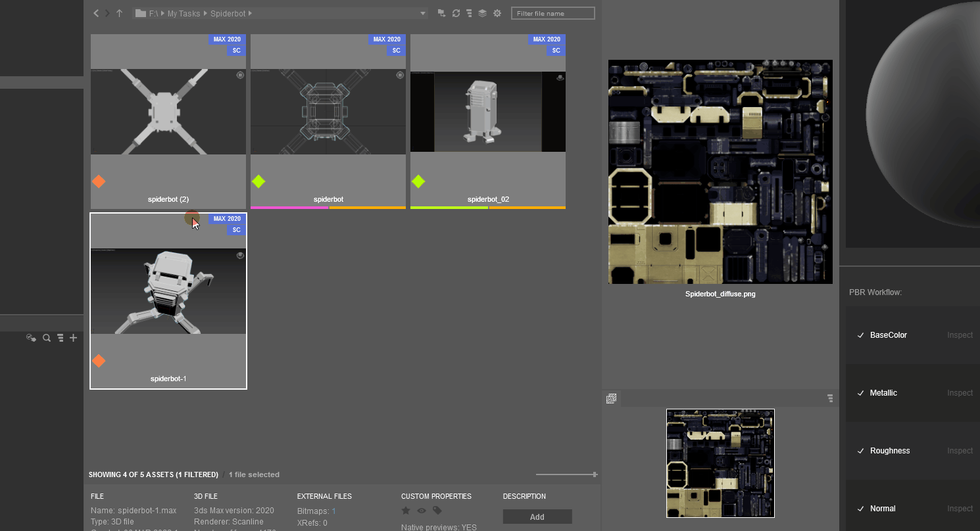The width and height of the screenshot is (980, 531).
Task: Click the large Spiderbot_diffuse.png preview
Action: tap(720, 172)
